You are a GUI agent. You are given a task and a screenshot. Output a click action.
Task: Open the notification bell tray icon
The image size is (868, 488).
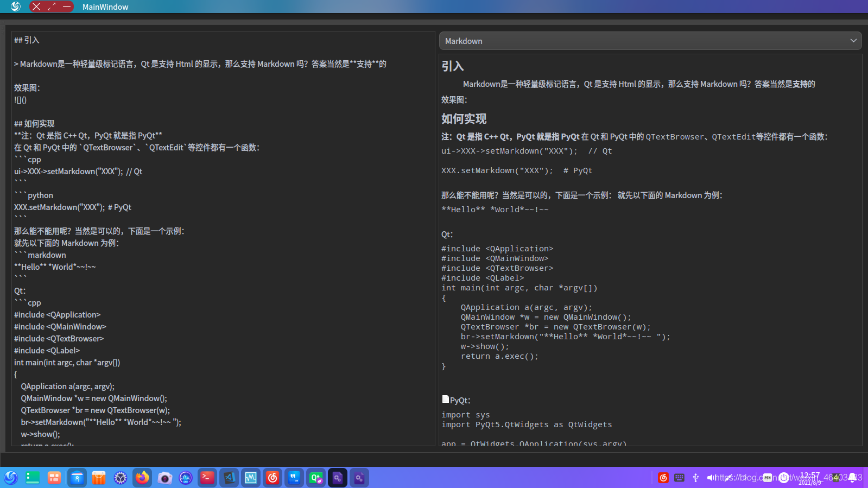(x=853, y=478)
